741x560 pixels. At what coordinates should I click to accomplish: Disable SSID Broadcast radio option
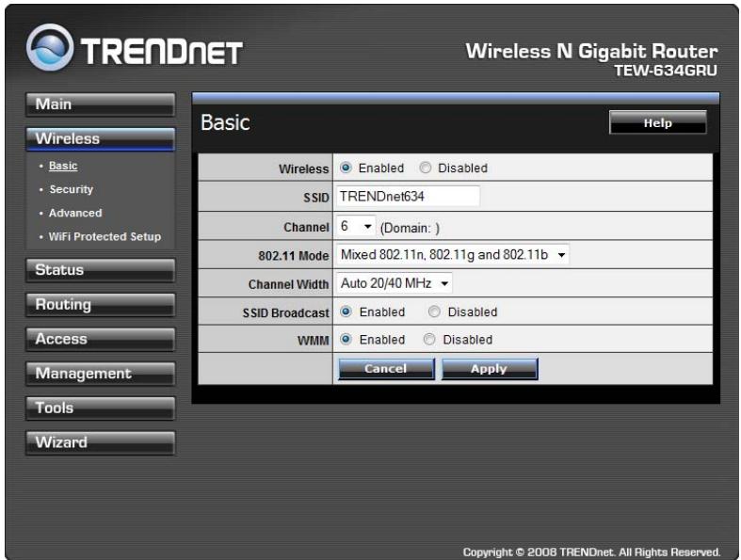(x=434, y=312)
